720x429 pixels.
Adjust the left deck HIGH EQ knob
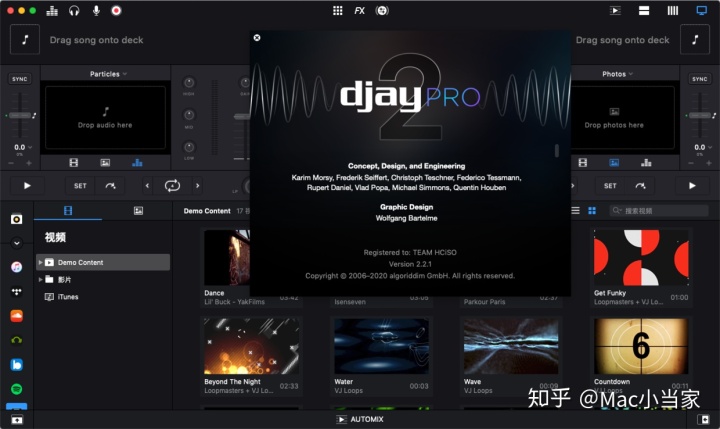(x=189, y=83)
